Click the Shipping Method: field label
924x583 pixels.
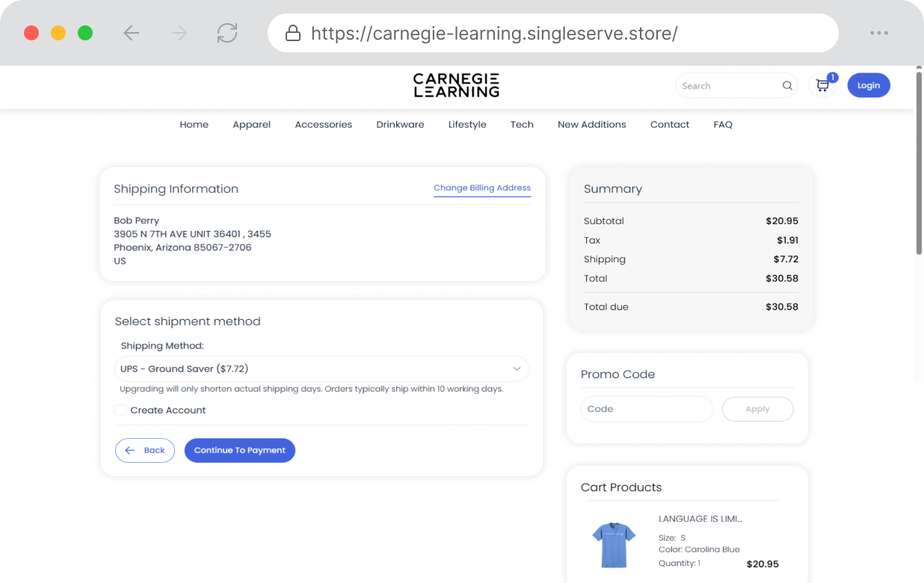coord(162,346)
